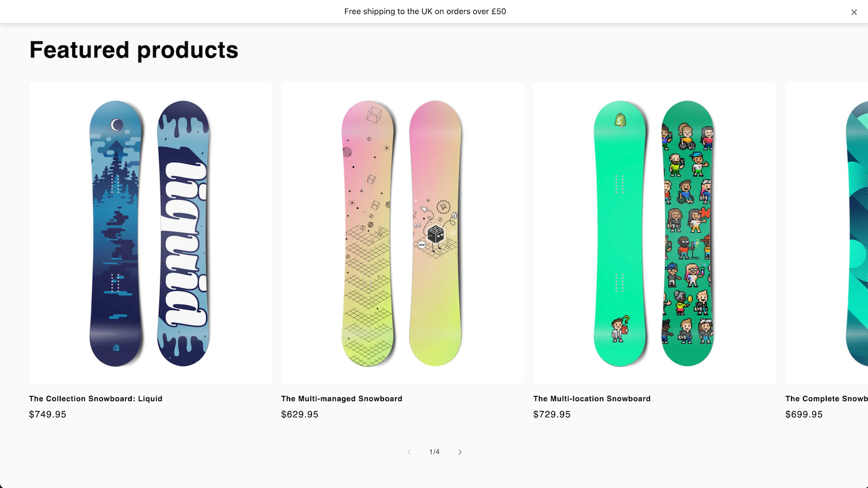The height and width of the screenshot is (488, 868).
Task: Click the $629.95 price label
Action: 300,414
